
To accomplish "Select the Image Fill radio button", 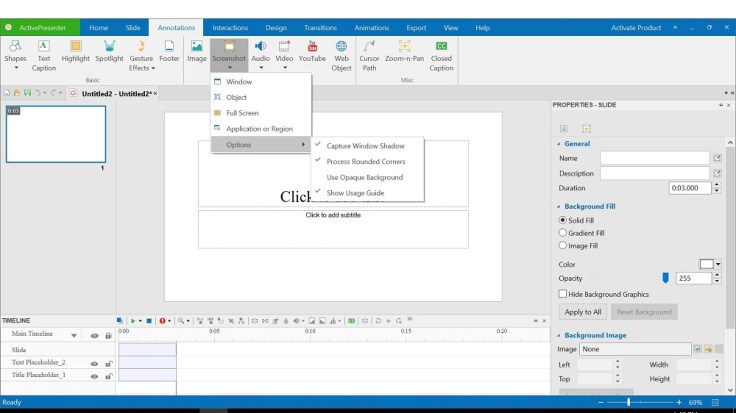I will (562, 245).
